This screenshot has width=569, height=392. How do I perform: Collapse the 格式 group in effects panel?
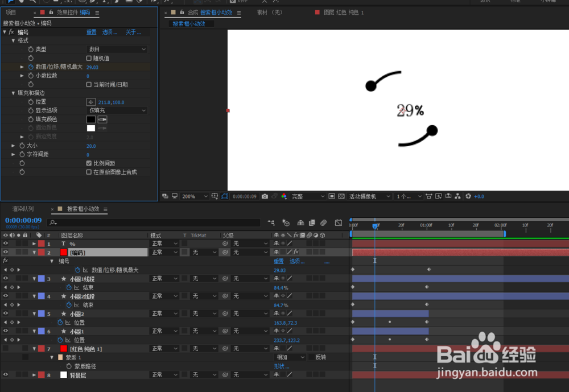tap(14, 40)
